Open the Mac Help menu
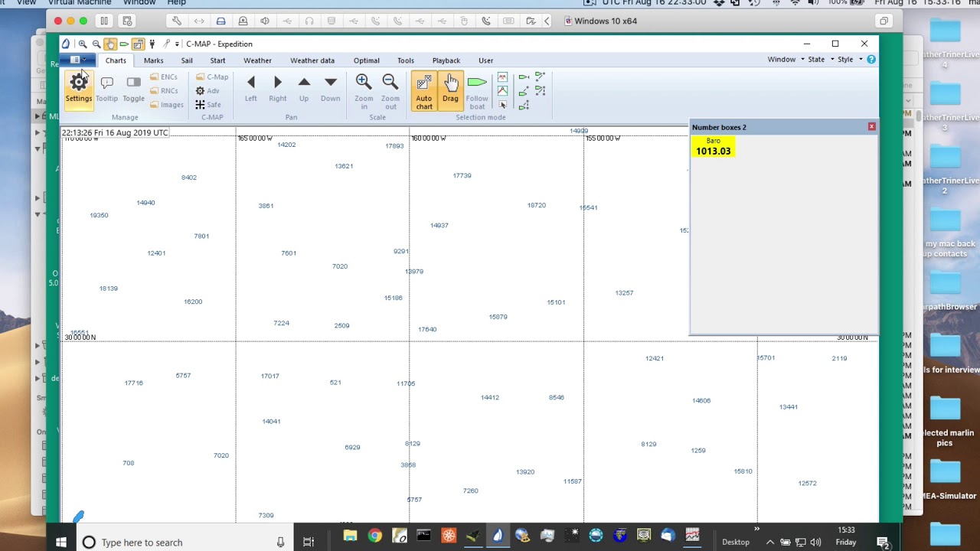This screenshot has width=980, height=551. pos(177,3)
